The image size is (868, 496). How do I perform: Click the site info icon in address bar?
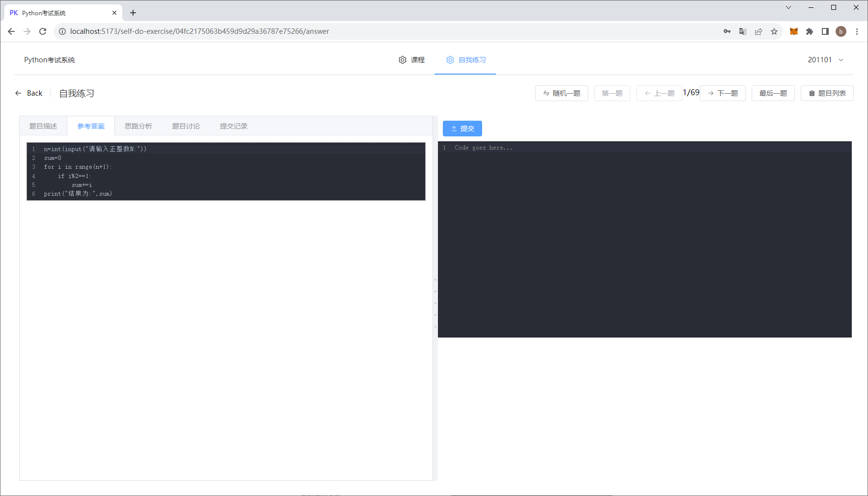pyautogui.click(x=62, y=31)
